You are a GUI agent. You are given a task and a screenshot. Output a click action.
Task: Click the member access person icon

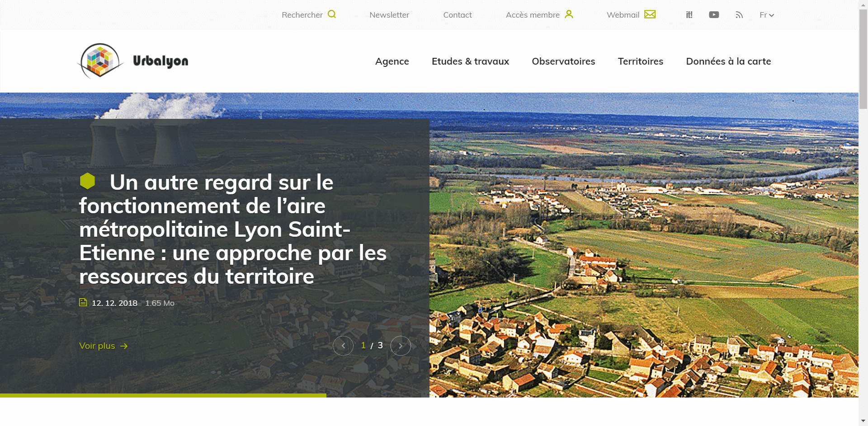pos(569,14)
